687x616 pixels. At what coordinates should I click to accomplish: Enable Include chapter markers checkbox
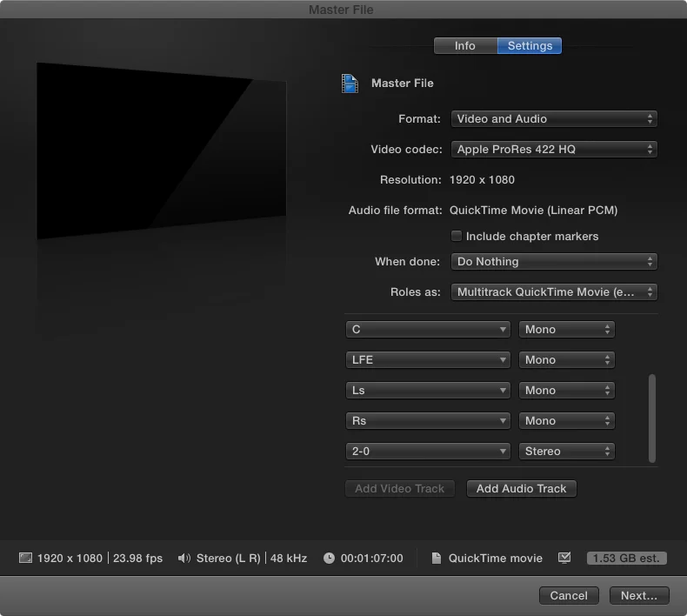(456, 236)
